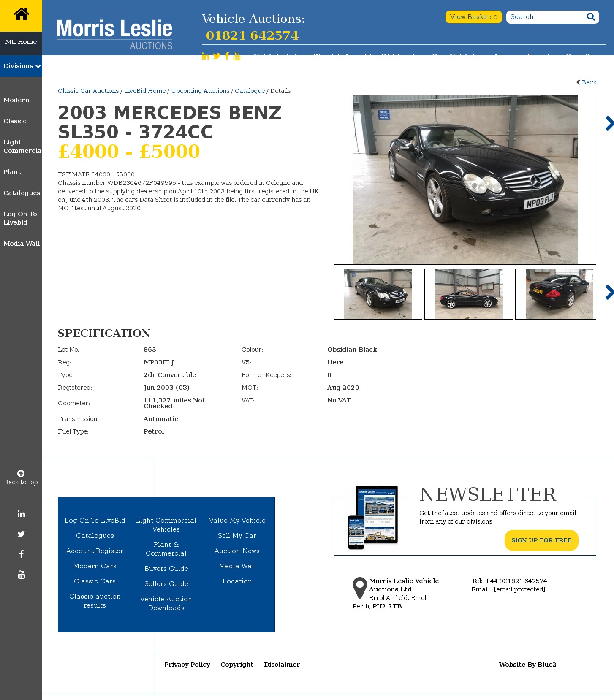Open Sellers Guide link
Viewport: 614px width, 700px height.
(x=166, y=584)
